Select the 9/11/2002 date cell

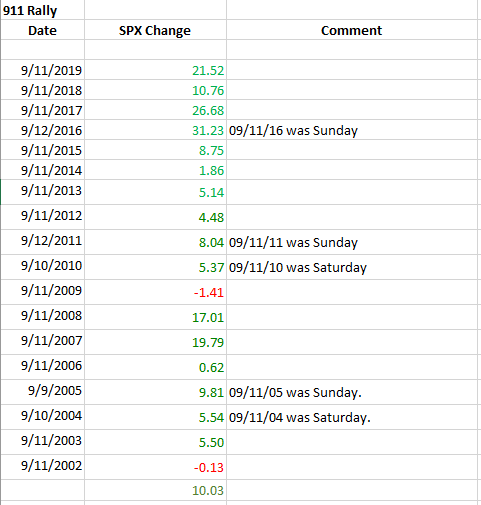tap(42, 467)
